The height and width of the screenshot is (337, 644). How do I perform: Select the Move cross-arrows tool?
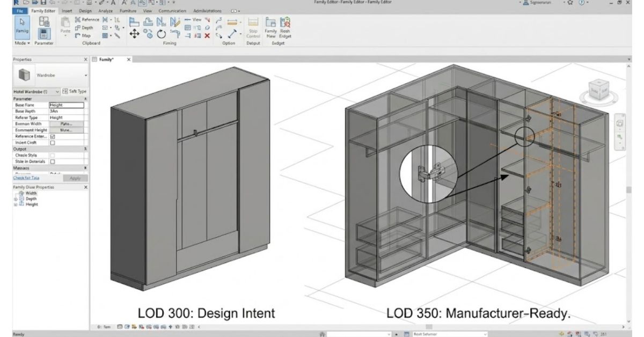click(134, 33)
